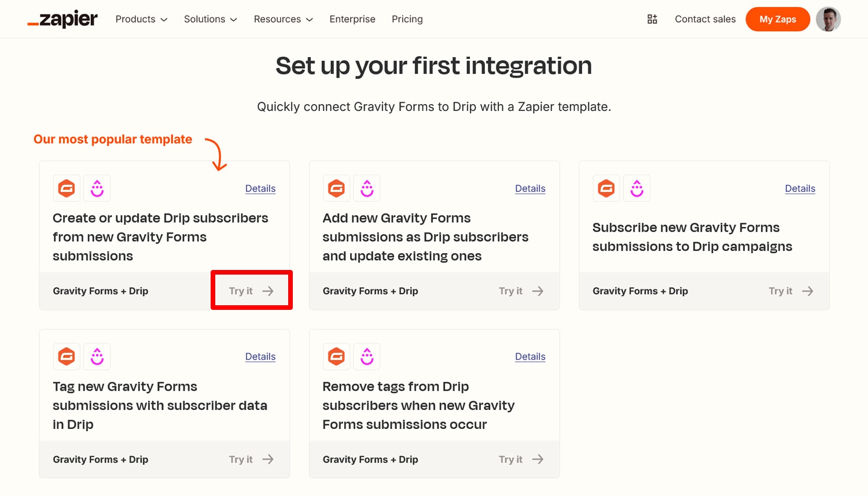Image resolution: width=868 pixels, height=496 pixels.
Task: Click Drip icon in 'Tag new Gravity Forms' card
Action: (97, 357)
